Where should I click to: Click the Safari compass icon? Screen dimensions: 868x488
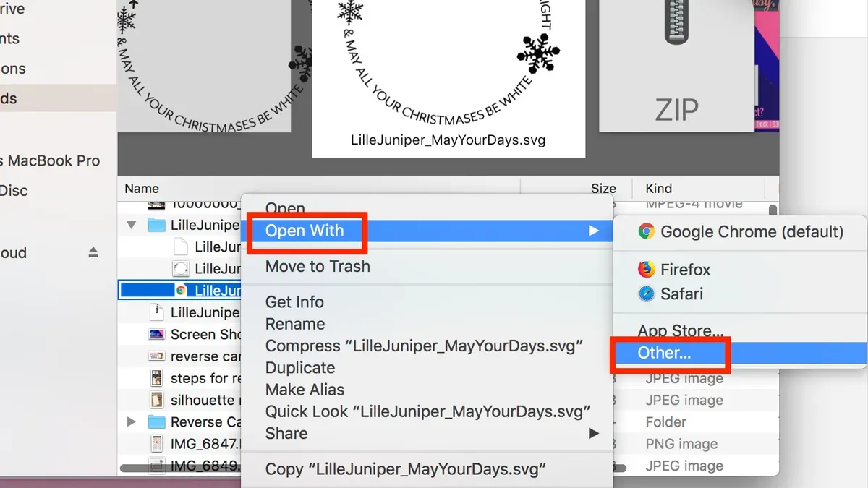coord(646,294)
